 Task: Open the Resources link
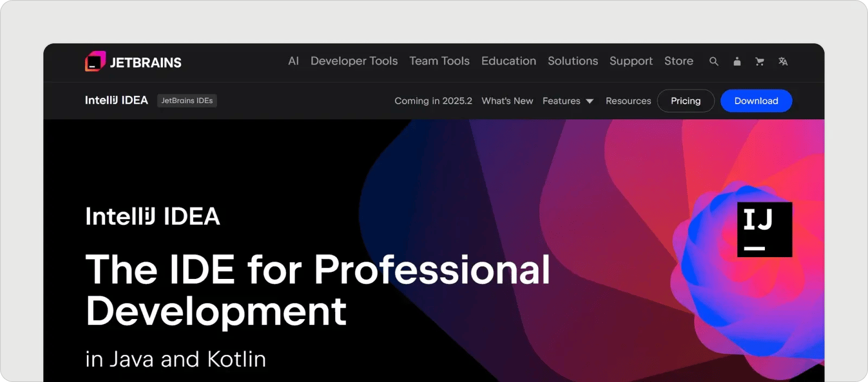[628, 101]
